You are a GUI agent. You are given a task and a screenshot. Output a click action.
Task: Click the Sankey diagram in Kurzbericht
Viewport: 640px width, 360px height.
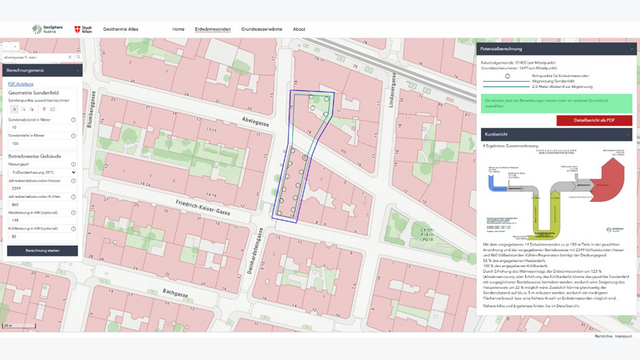556,194
